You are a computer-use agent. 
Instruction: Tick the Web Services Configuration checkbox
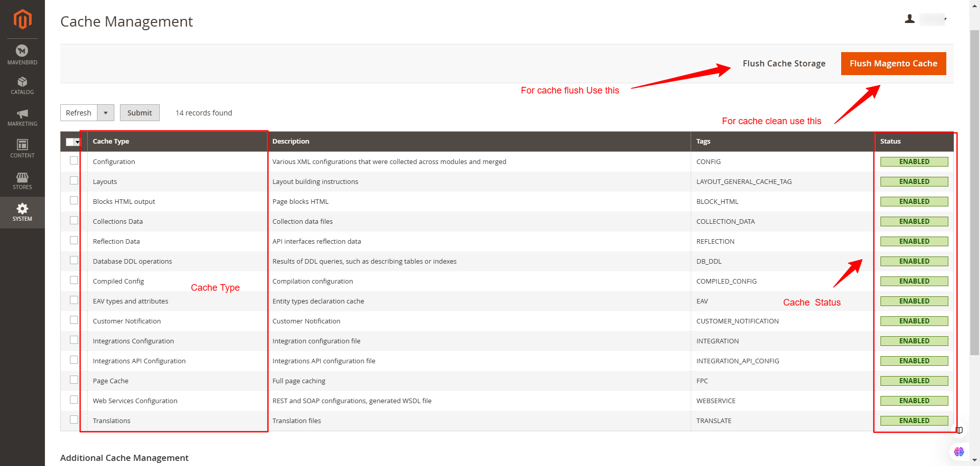click(74, 400)
